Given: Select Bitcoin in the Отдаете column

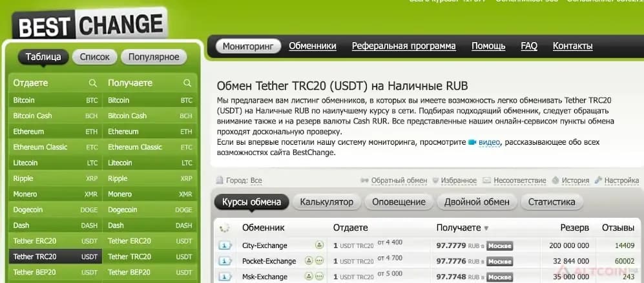Looking at the screenshot, I should tap(55, 100).
